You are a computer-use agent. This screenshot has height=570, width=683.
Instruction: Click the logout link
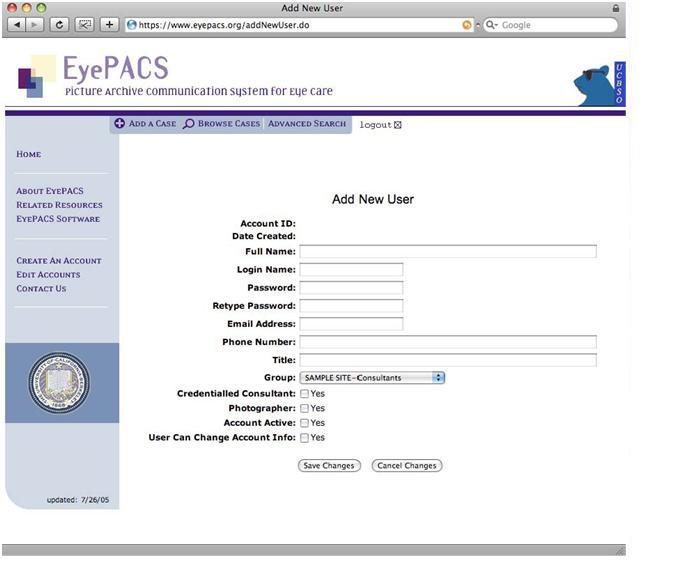click(x=375, y=125)
